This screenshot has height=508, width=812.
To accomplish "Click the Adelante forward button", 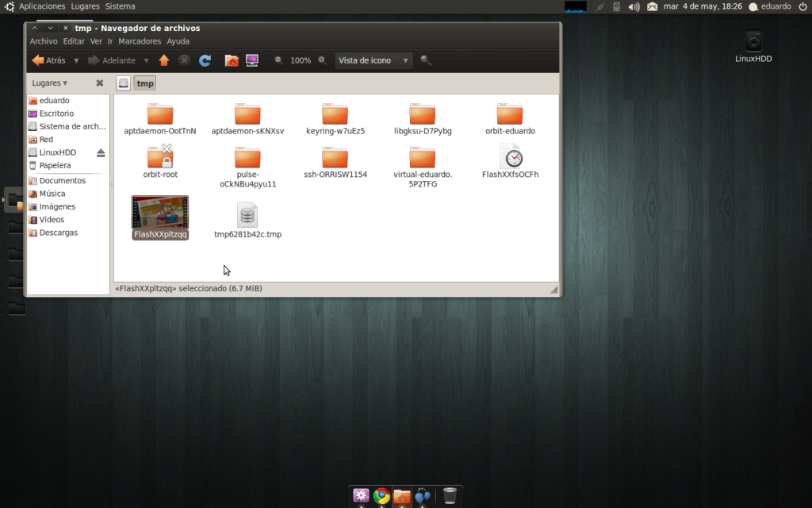I will tap(112, 60).
